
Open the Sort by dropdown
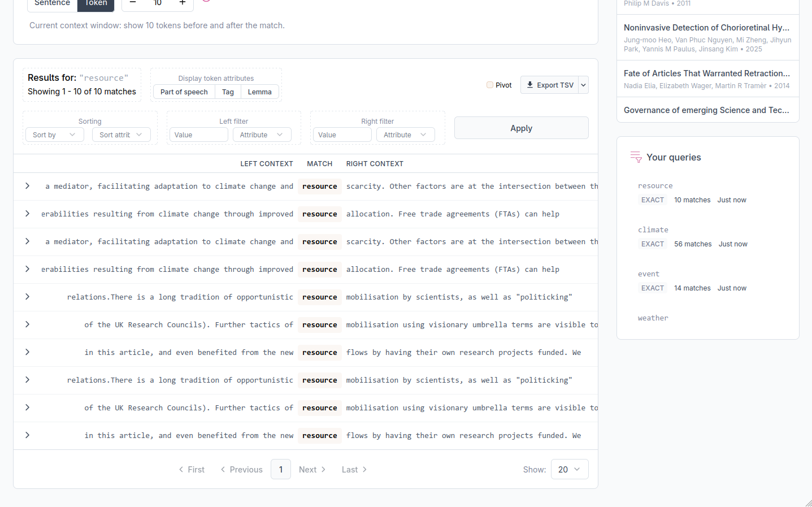[54, 135]
